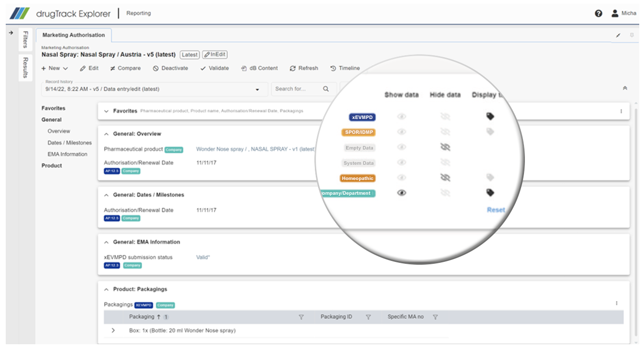Collapse General: Dates / Milestones section
This screenshot has width=644, height=349.
click(106, 195)
